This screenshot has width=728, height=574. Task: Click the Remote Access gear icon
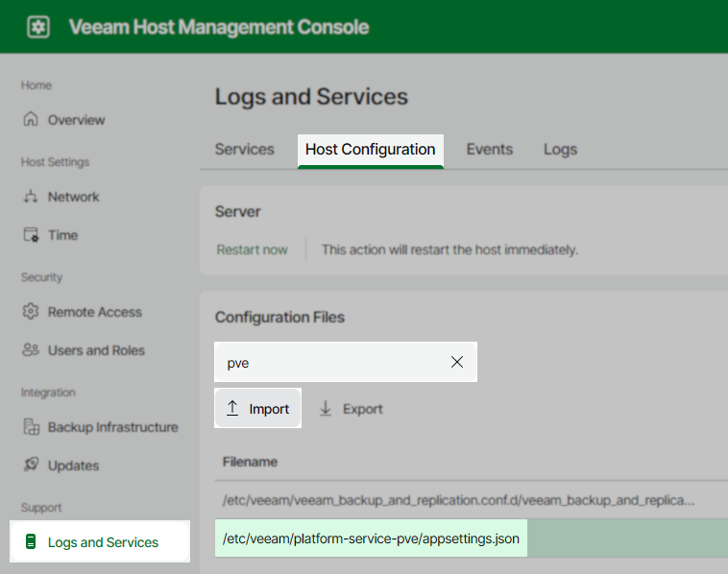[x=31, y=311]
